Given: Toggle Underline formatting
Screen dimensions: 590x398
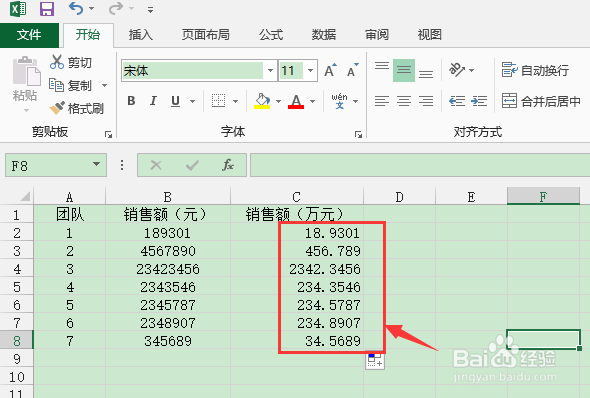Looking at the screenshot, I should click(x=175, y=101).
